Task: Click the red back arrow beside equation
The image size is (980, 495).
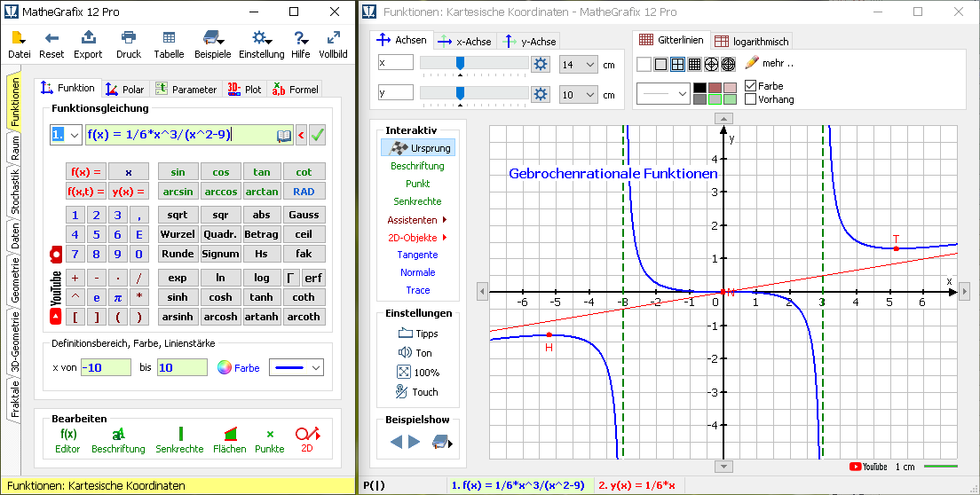Action: click(x=301, y=135)
